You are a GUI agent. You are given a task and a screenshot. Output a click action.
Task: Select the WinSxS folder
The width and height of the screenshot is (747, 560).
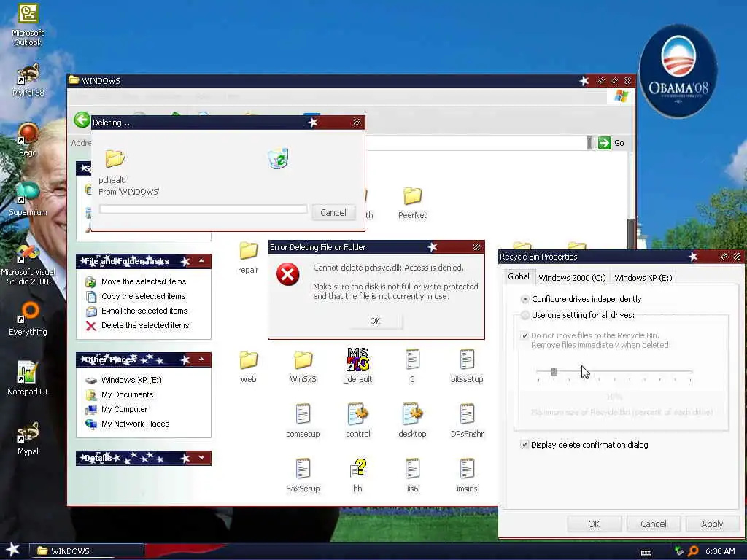pyautogui.click(x=303, y=367)
